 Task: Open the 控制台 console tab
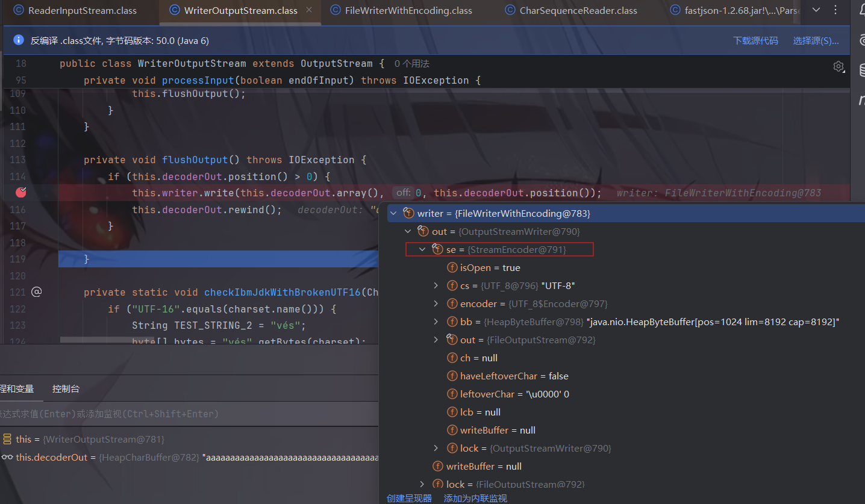click(66, 389)
